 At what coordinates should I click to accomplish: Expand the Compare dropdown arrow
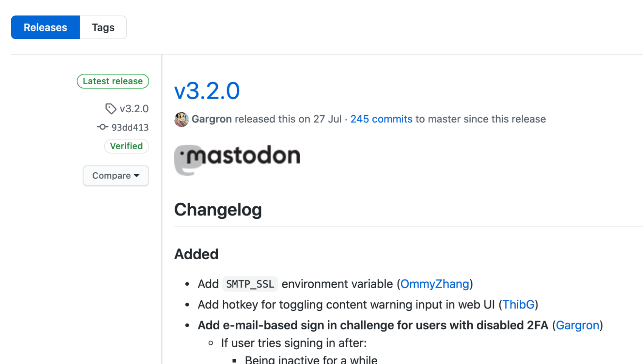click(137, 176)
